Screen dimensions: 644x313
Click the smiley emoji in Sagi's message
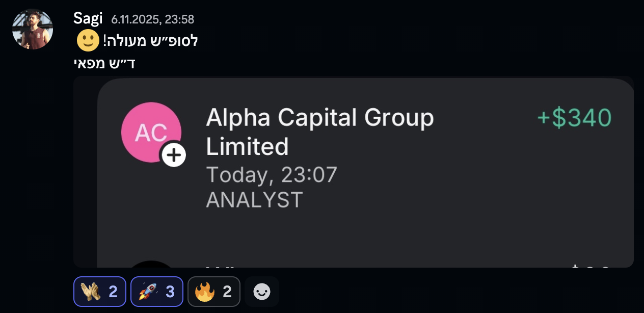pos(88,40)
